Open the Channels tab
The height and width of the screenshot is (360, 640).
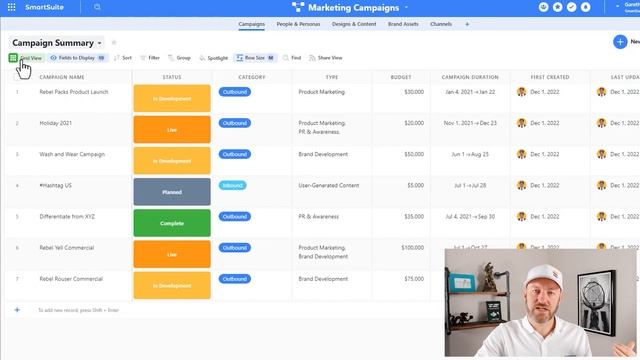coord(441,24)
